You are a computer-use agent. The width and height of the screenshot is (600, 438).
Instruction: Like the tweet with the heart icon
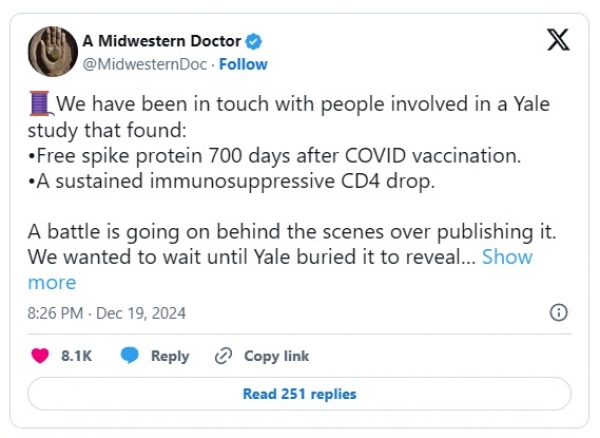[41, 356]
